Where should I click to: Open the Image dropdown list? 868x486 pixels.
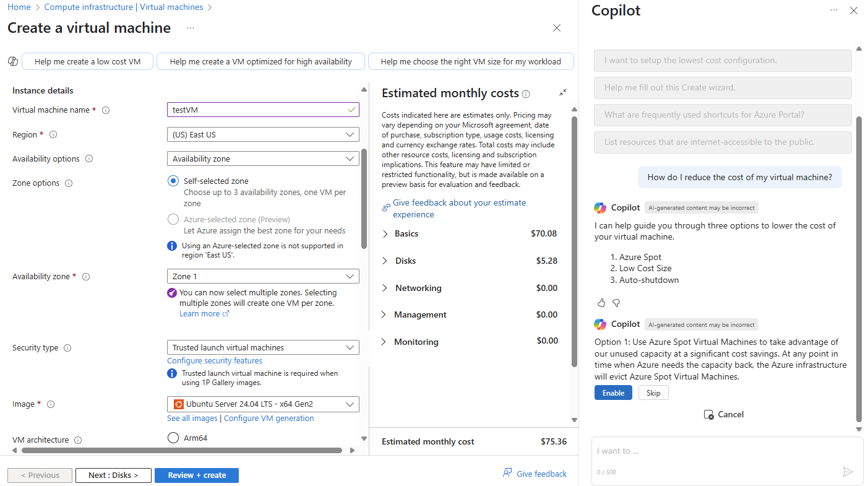[263, 404]
